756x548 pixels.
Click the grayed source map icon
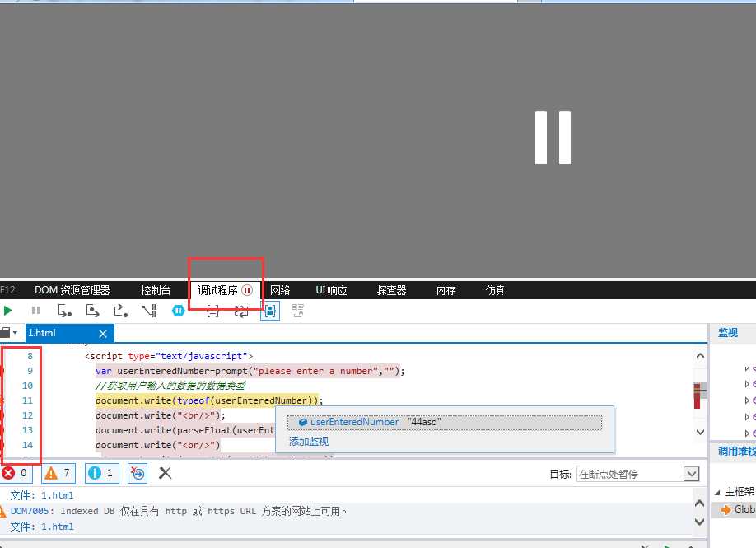[x=297, y=311]
